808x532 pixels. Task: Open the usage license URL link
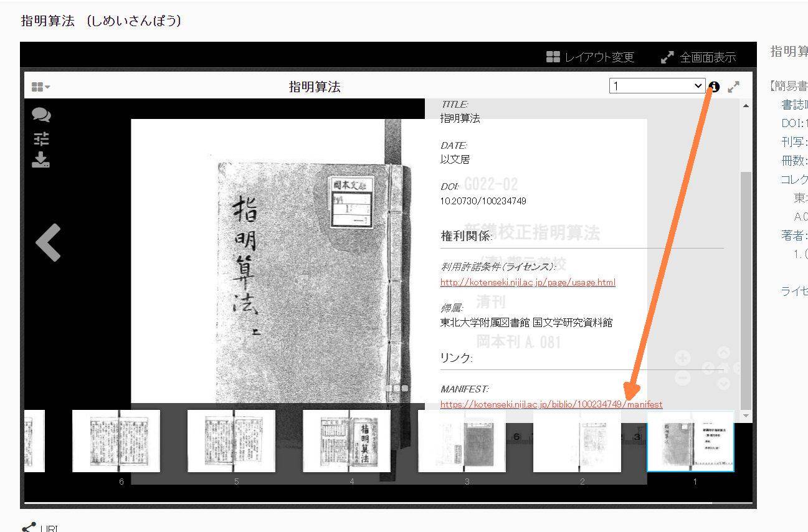pyautogui.click(x=528, y=282)
